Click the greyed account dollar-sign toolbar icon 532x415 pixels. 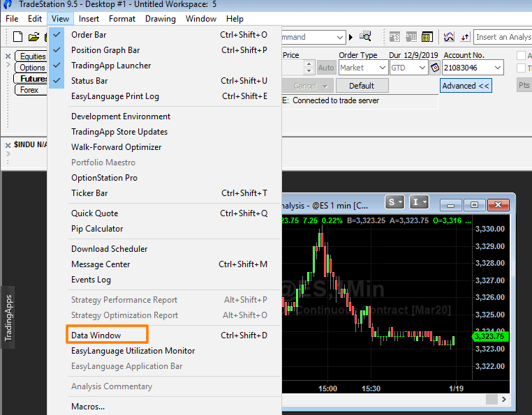point(394,36)
